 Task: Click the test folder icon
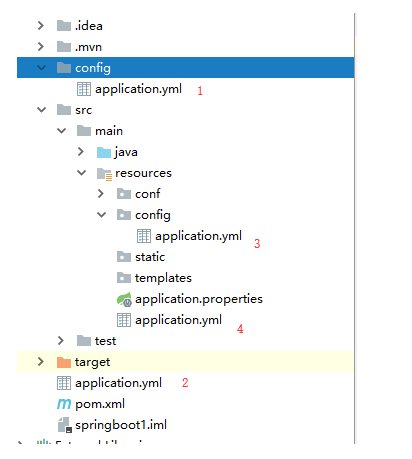click(84, 341)
